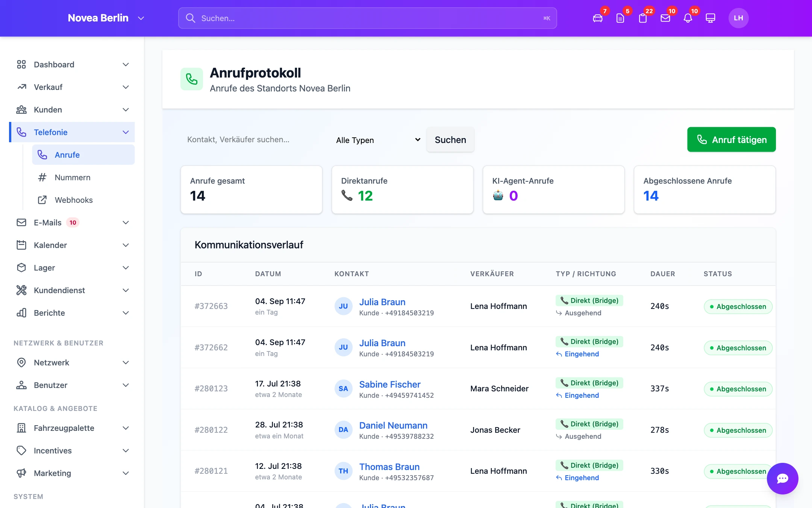Expand the Berichte section chevron
This screenshot has height=508, width=812.
coord(126,313)
